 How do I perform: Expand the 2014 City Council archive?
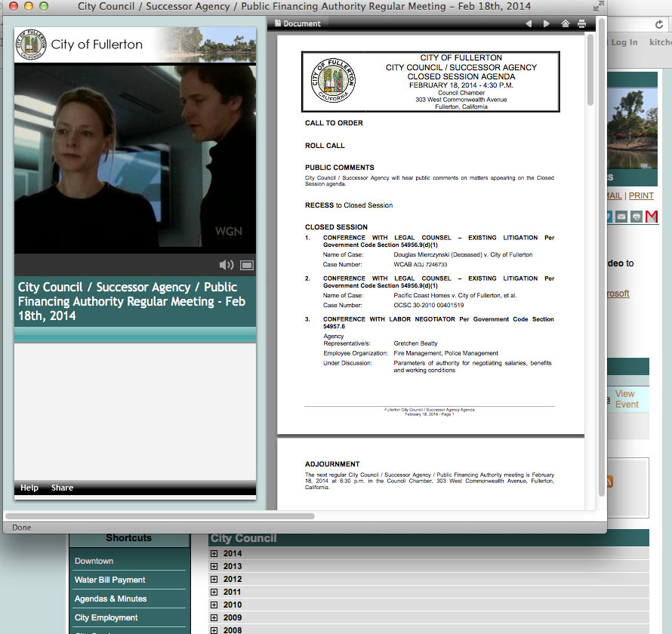tap(214, 553)
